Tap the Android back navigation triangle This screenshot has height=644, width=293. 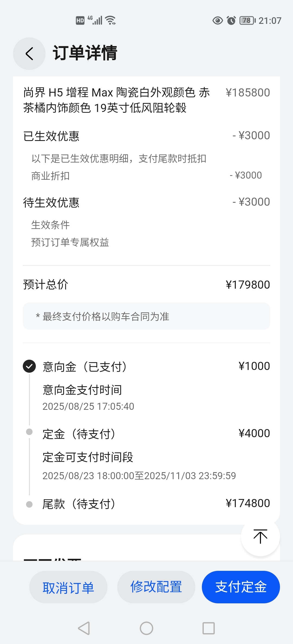coord(84,628)
